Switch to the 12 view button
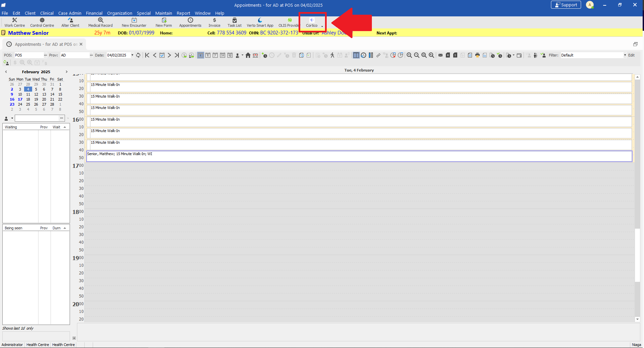 tap(230, 55)
